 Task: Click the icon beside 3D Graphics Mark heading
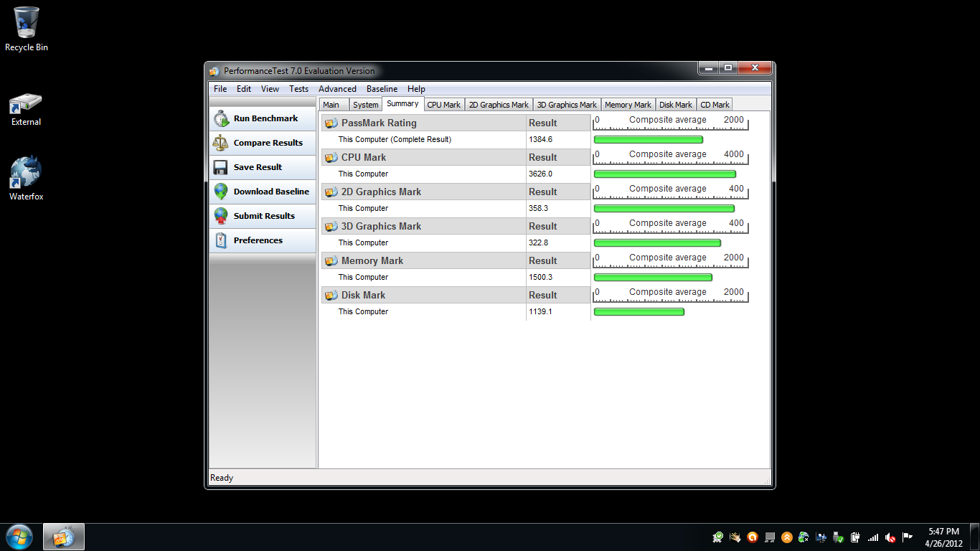pos(331,226)
